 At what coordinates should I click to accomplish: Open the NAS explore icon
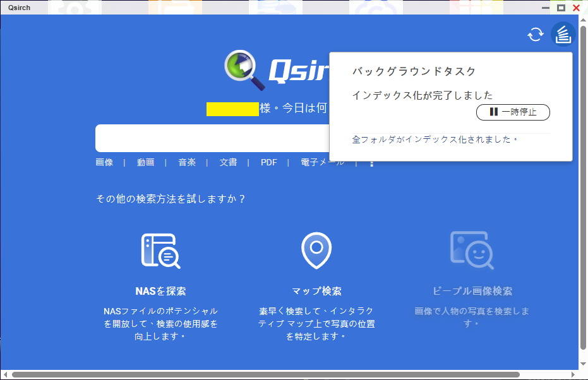160,251
